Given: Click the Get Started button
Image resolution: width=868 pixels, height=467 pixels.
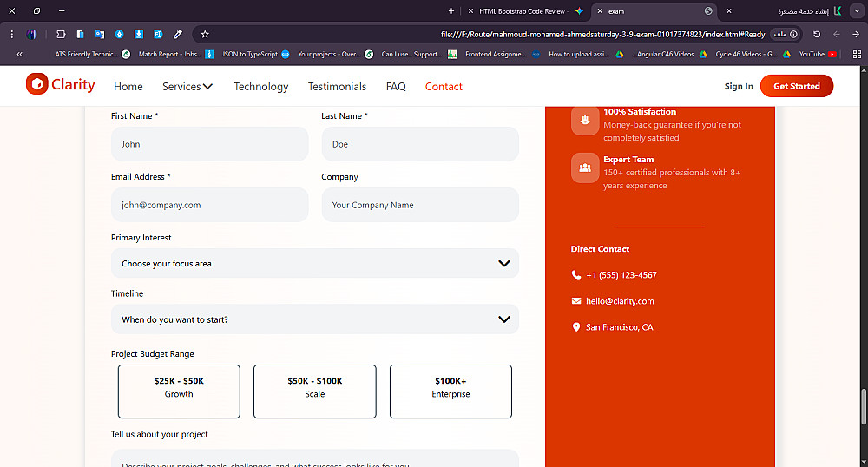Looking at the screenshot, I should click(x=797, y=86).
